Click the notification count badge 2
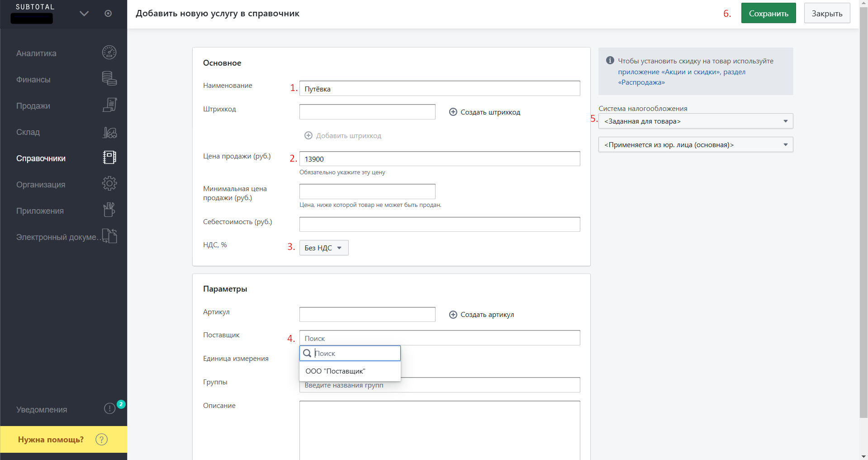868x460 pixels. click(121, 404)
